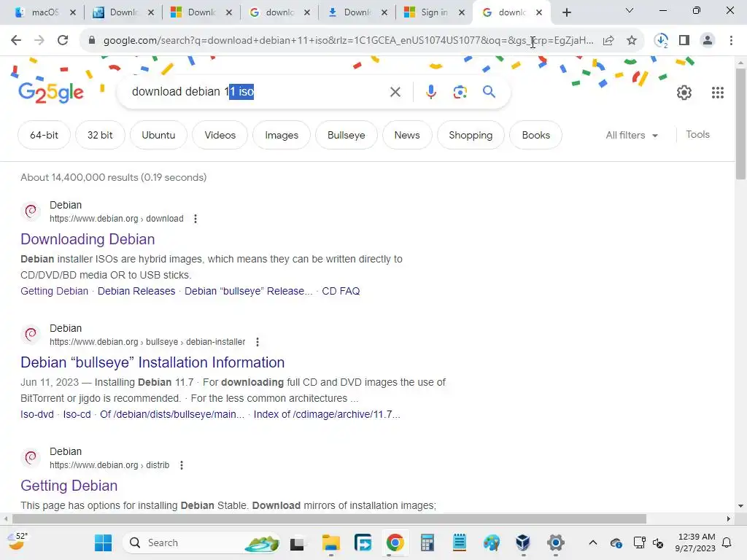747x560 pixels.
Task: Click the browser address bar URL
Action: 348,41
